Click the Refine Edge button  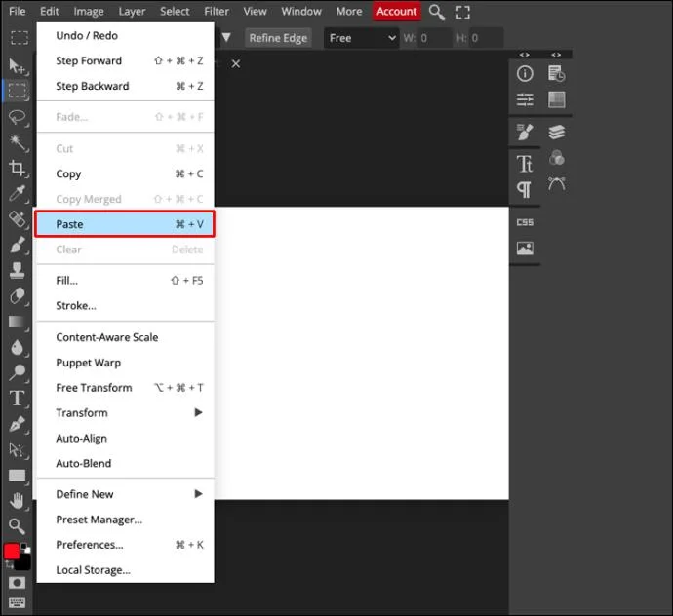click(278, 38)
